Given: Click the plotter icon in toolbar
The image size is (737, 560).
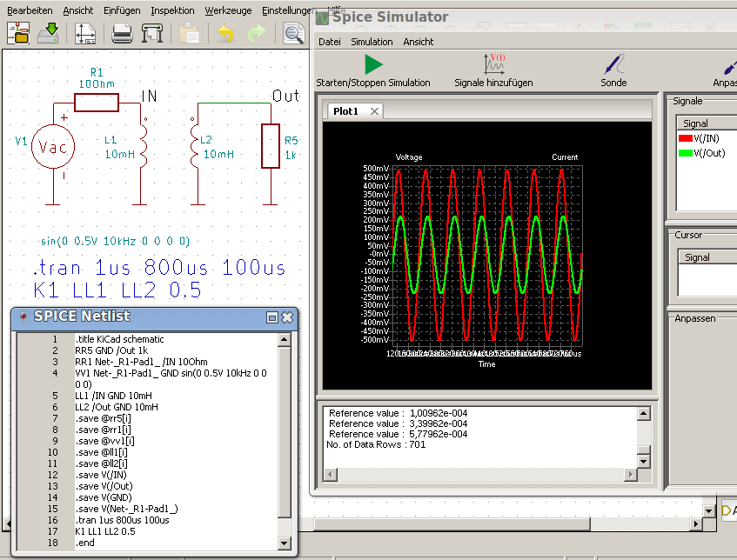Looking at the screenshot, I should point(152,34).
